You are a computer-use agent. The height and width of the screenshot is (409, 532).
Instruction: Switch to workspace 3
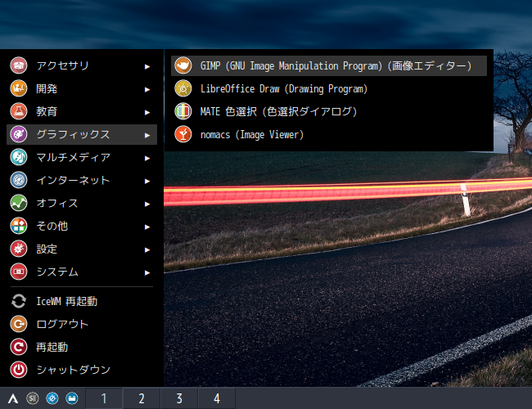point(179,398)
